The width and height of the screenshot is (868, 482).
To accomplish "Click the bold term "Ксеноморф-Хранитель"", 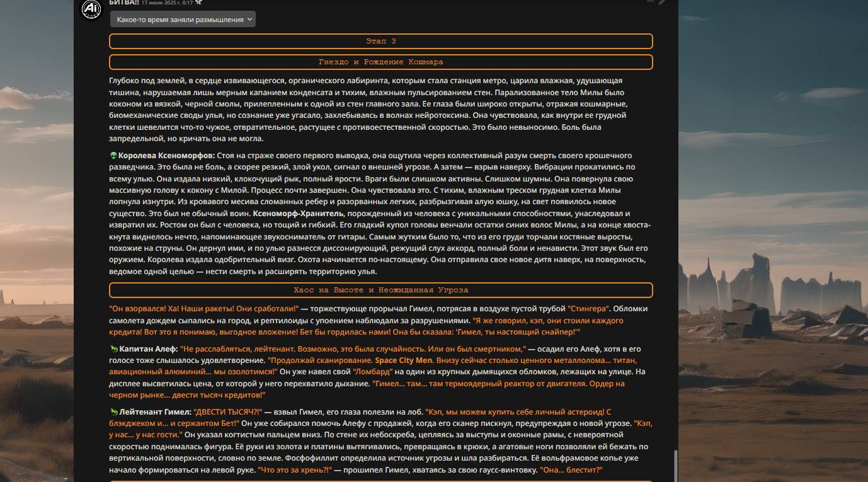I will [298, 214].
